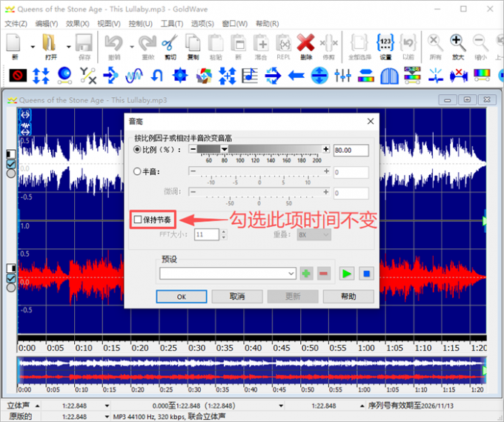Click the 比例 percentage slider track
The width and height of the screenshot is (504, 422).
pos(259,149)
